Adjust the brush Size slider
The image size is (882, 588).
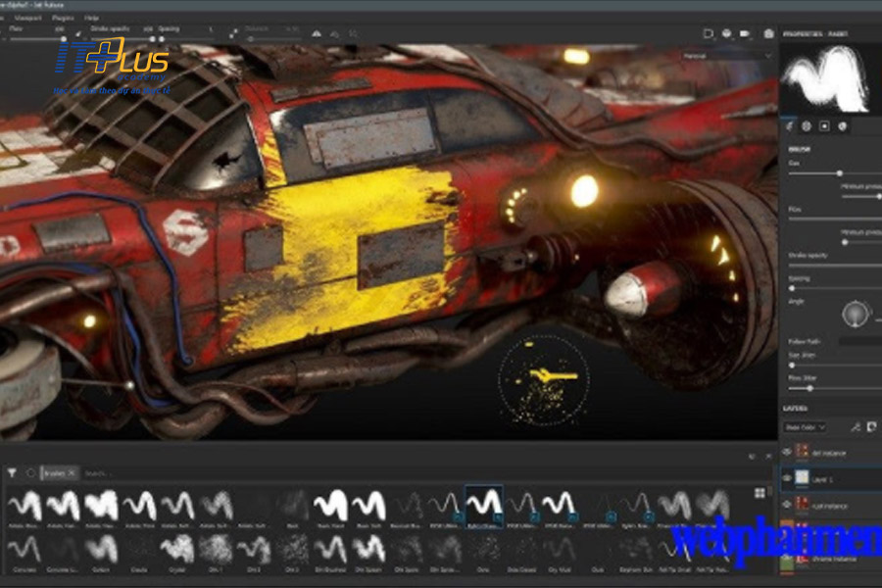(x=812, y=172)
